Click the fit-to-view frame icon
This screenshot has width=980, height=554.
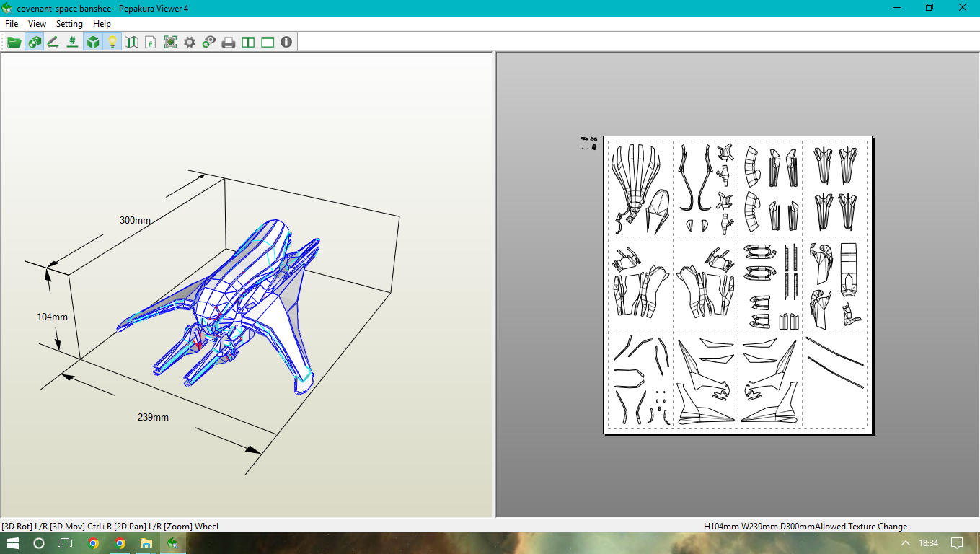(x=170, y=42)
